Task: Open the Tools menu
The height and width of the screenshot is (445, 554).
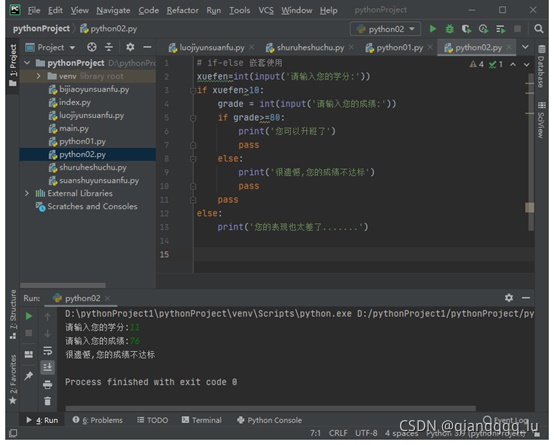Action: 239,10
